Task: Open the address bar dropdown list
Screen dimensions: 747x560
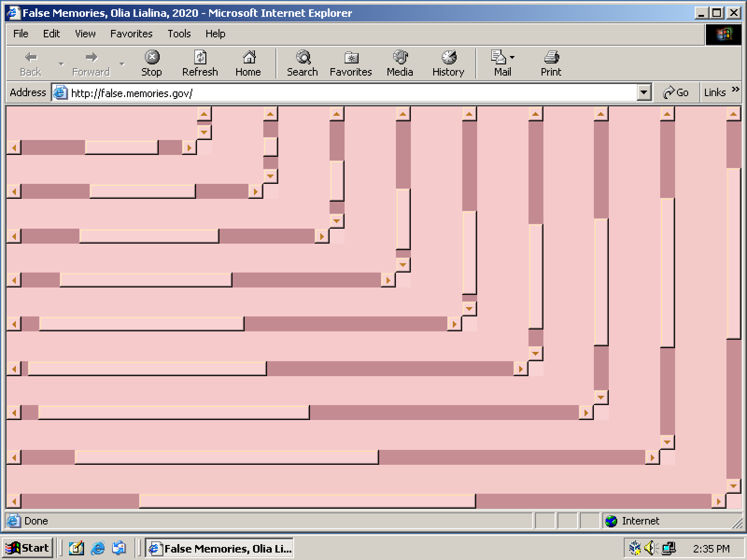Action: [x=644, y=92]
